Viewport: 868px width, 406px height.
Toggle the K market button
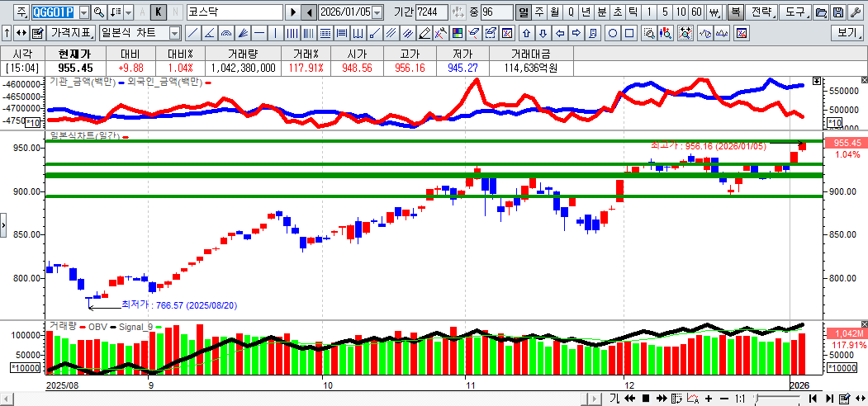(x=159, y=12)
